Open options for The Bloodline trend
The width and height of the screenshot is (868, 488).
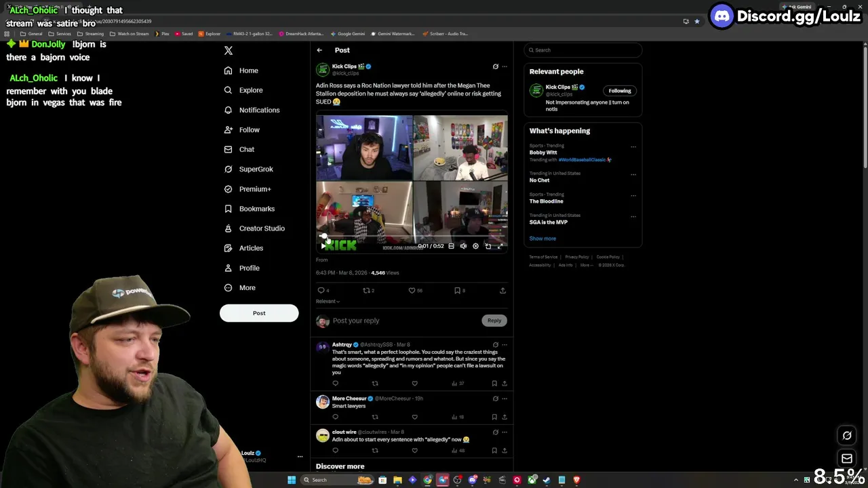(633, 195)
